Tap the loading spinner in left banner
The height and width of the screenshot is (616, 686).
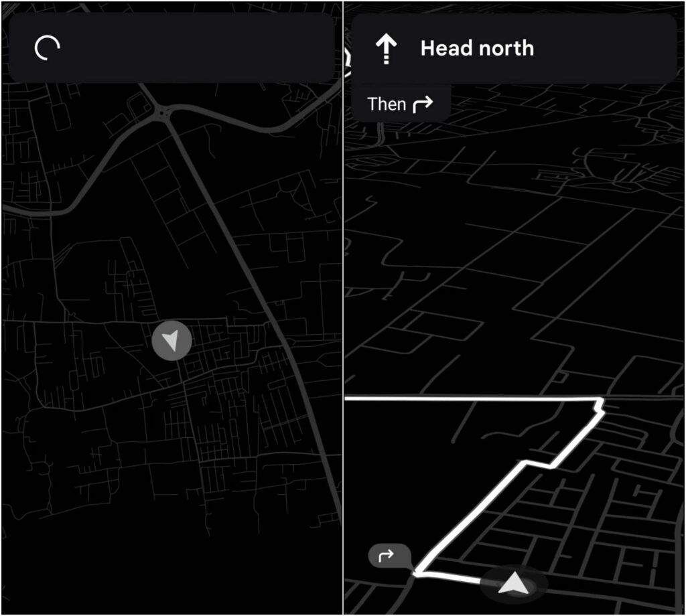48,48
